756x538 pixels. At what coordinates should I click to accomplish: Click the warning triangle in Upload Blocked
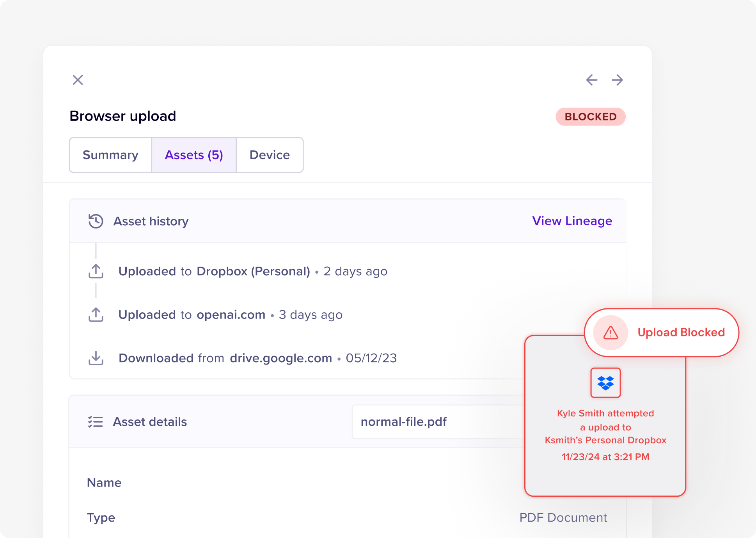pos(610,333)
